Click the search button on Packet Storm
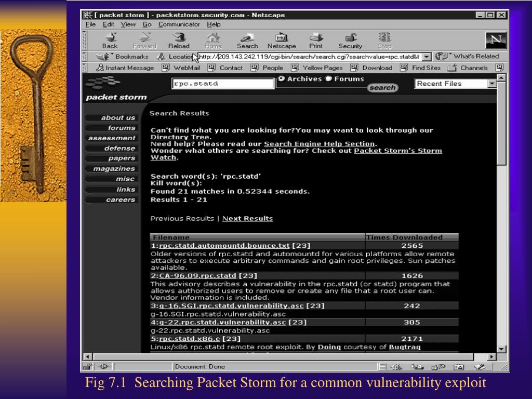Viewport: 532px width, 399px height. click(382, 88)
